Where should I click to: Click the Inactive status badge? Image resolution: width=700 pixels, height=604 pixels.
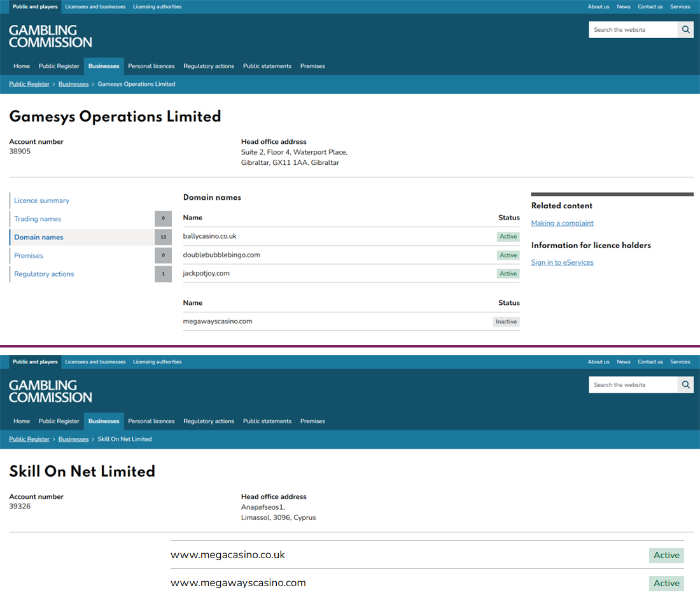click(507, 321)
